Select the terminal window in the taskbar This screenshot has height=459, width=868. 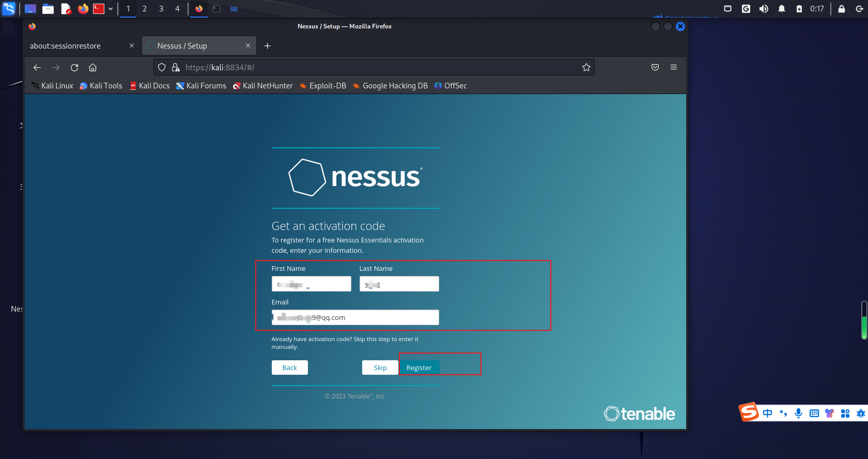click(216, 9)
